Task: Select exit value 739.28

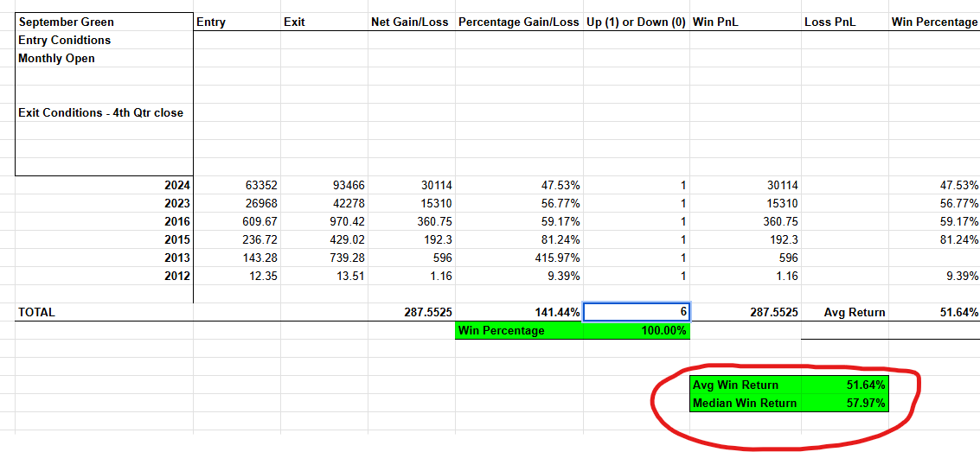Action: coord(324,258)
